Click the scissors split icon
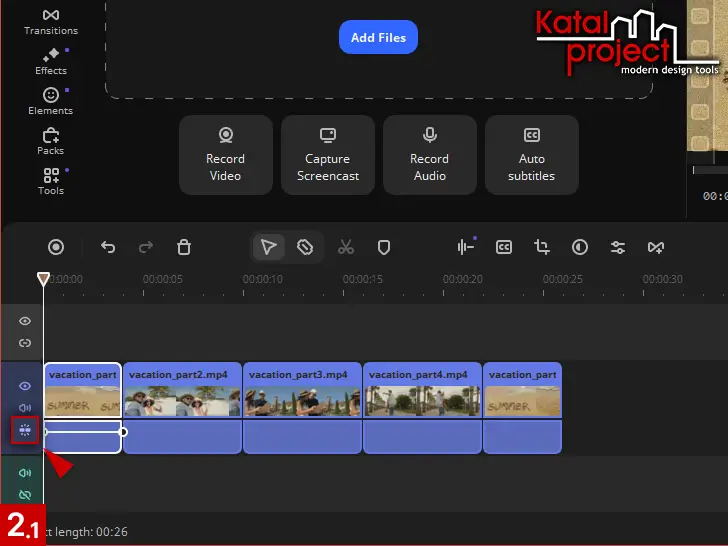728x546 pixels. [x=346, y=247]
